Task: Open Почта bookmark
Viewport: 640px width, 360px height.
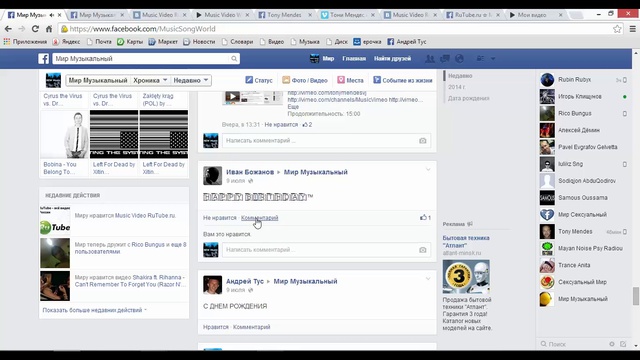Action: point(99,42)
